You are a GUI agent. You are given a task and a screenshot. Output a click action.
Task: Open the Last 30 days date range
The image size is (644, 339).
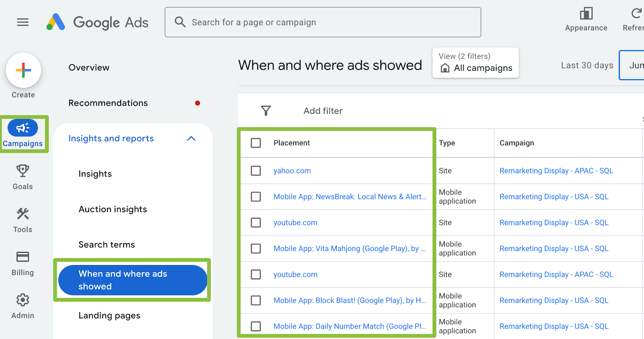(x=587, y=66)
